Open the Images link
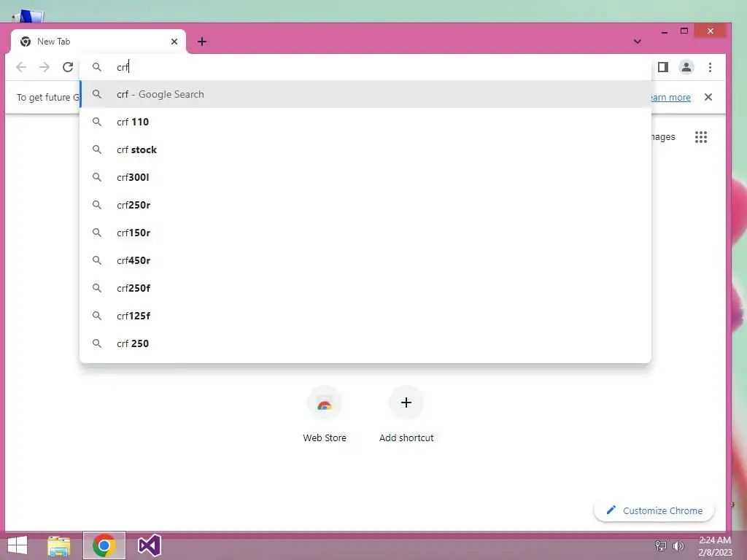The height and width of the screenshot is (560, 747). click(663, 137)
